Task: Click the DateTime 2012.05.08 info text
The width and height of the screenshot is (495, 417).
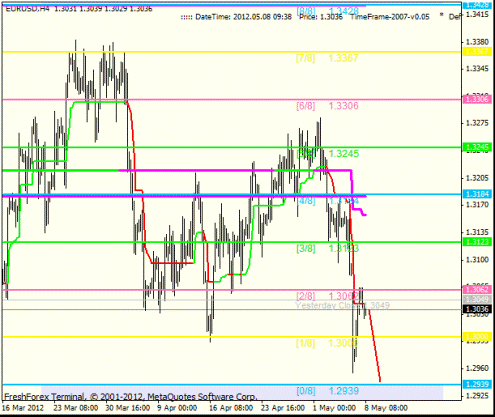Action: tap(236, 17)
